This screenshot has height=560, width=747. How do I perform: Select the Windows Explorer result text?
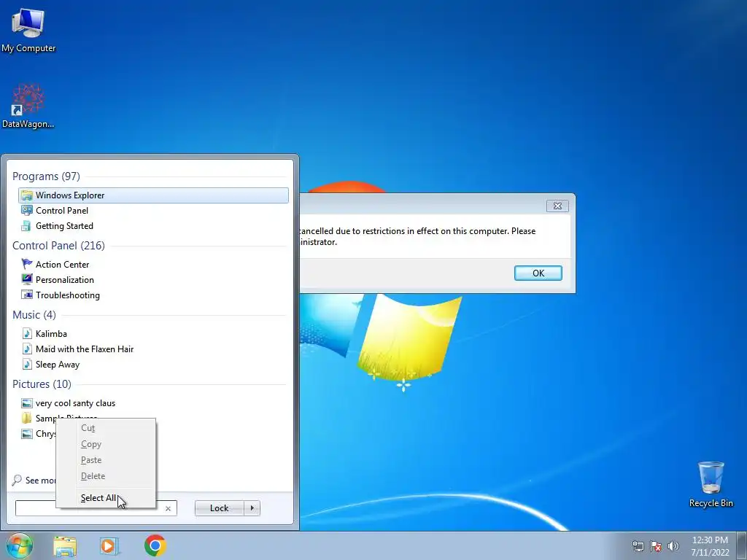point(70,195)
